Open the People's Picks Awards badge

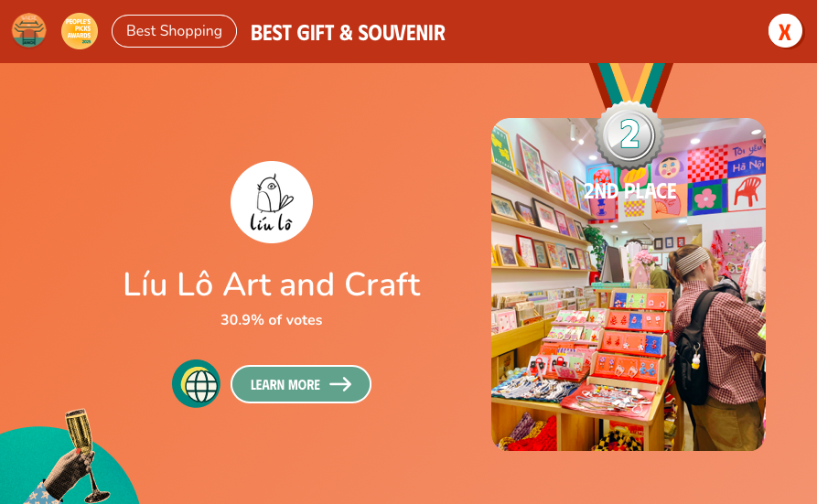[x=80, y=31]
